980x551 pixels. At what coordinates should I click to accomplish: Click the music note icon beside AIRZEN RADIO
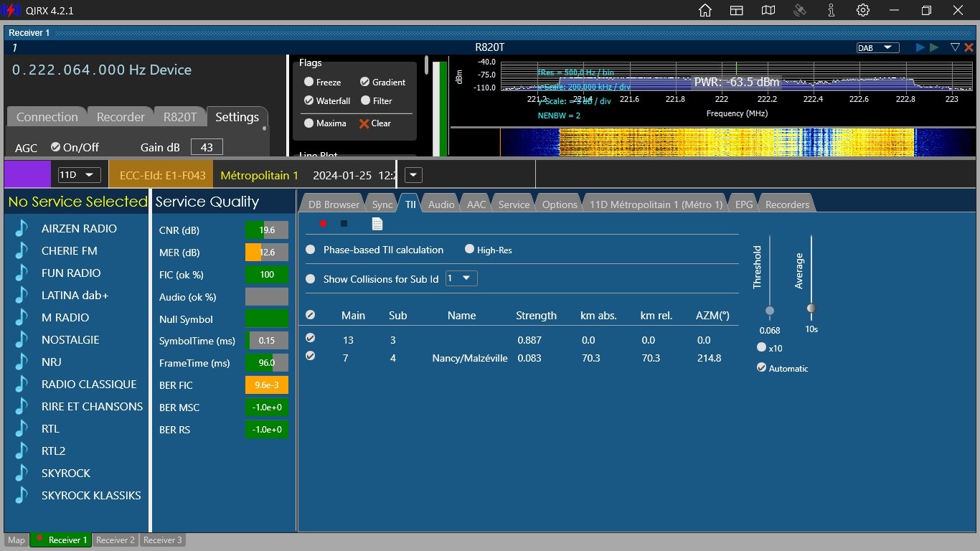pos(22,228)
